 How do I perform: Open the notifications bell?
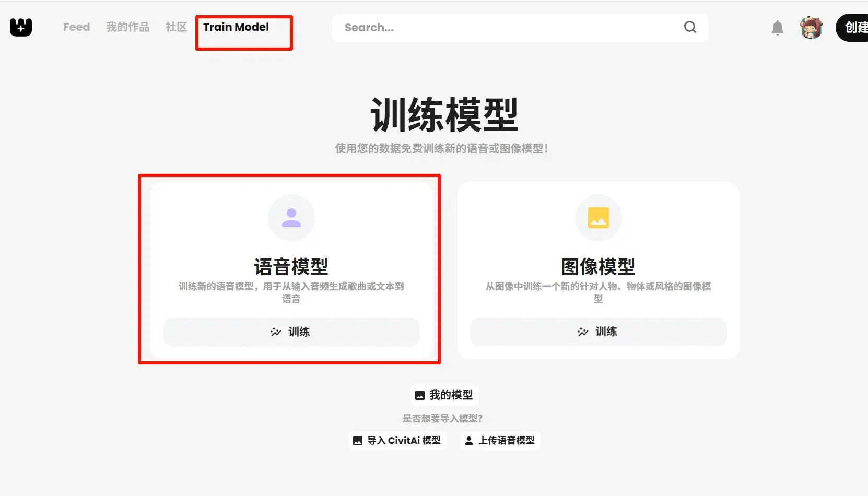[x=777, y=28]
